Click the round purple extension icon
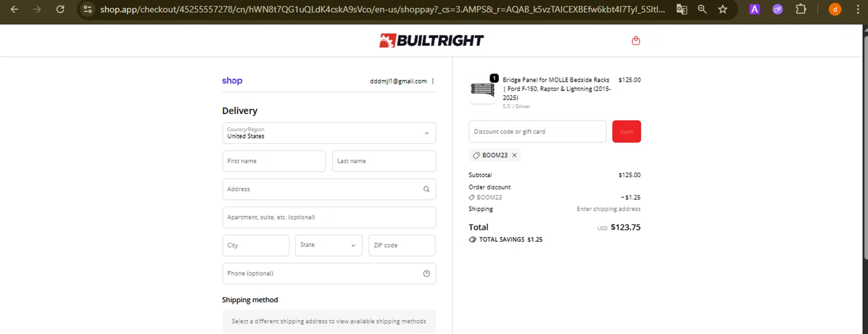 [x=778, y=9]
